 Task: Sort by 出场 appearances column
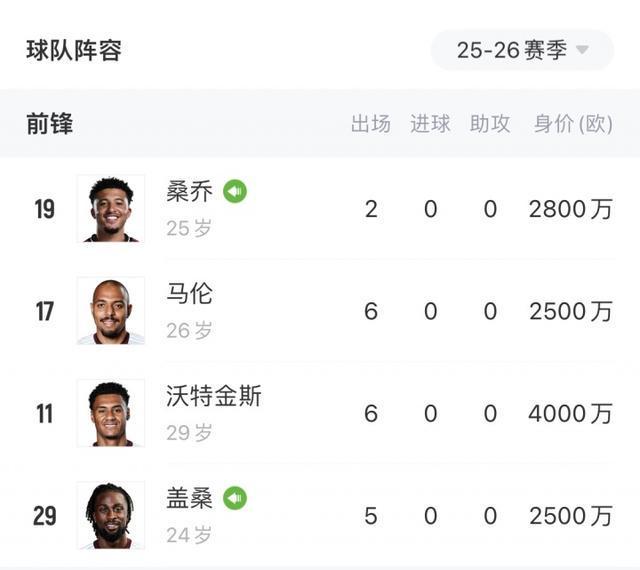[371, 124]
